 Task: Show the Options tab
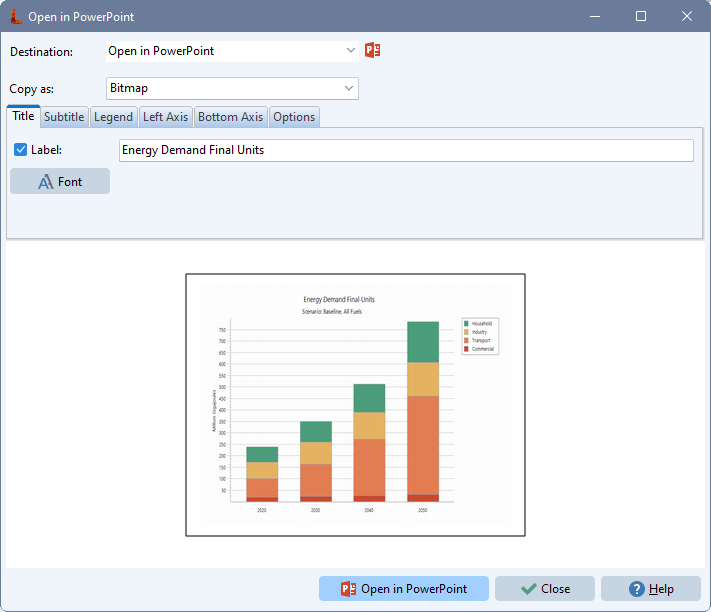(294, 117)
